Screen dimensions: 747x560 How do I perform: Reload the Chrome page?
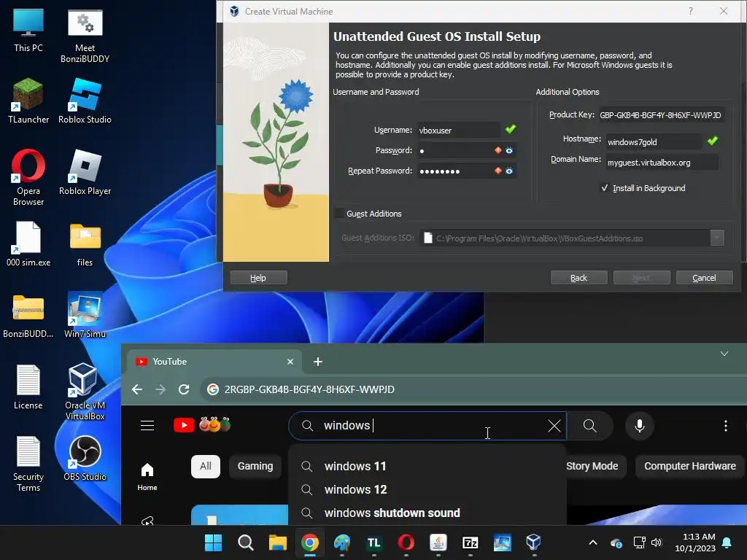pos(184,389)
